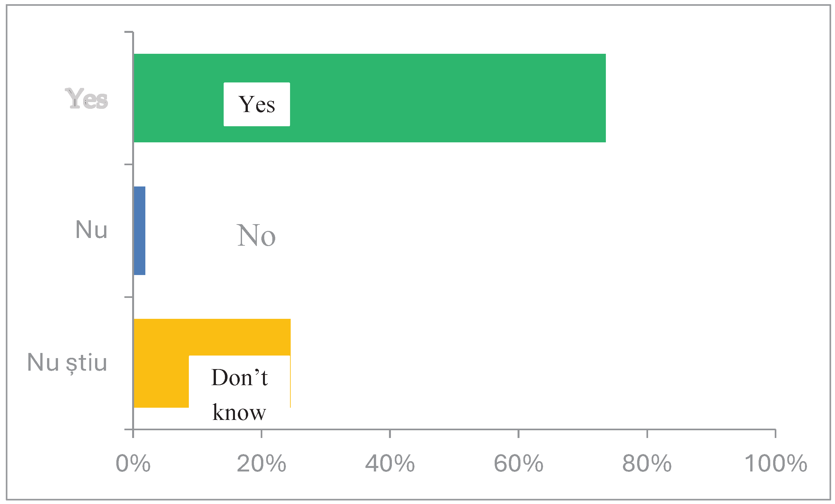Select the tick mark above 80%
835x504 pixels.
pyautogui.click(x=647, y=434)
